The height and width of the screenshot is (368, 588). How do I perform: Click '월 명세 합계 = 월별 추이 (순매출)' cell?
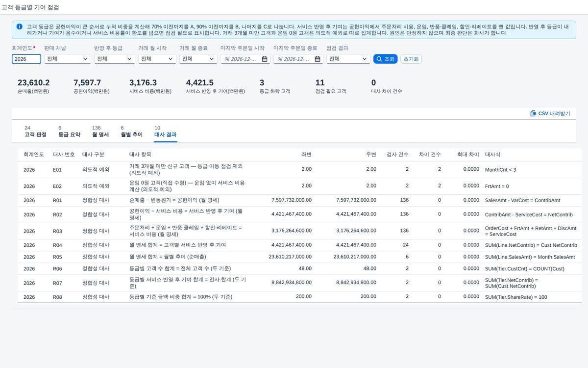(168, 257)
